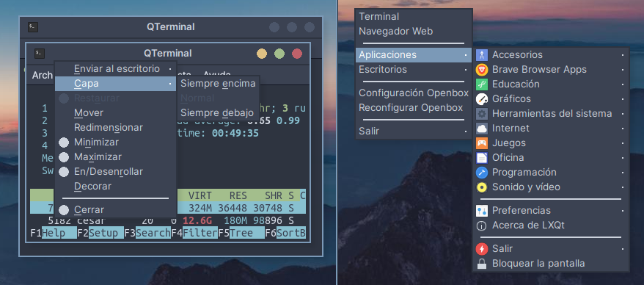Screen dimensions: 644x285
Task: Choose Redimensionar from window menu
Action: [116, 128]
